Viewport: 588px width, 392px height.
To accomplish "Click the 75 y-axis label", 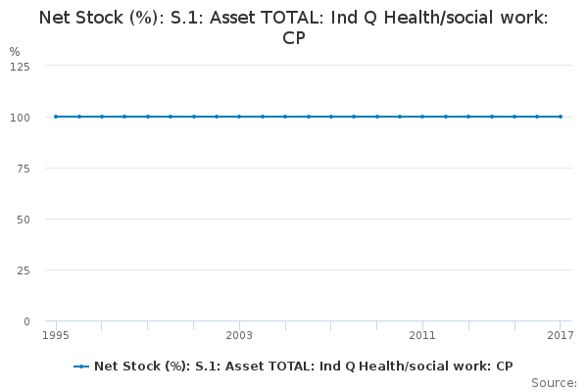I will tap(24, 168).
